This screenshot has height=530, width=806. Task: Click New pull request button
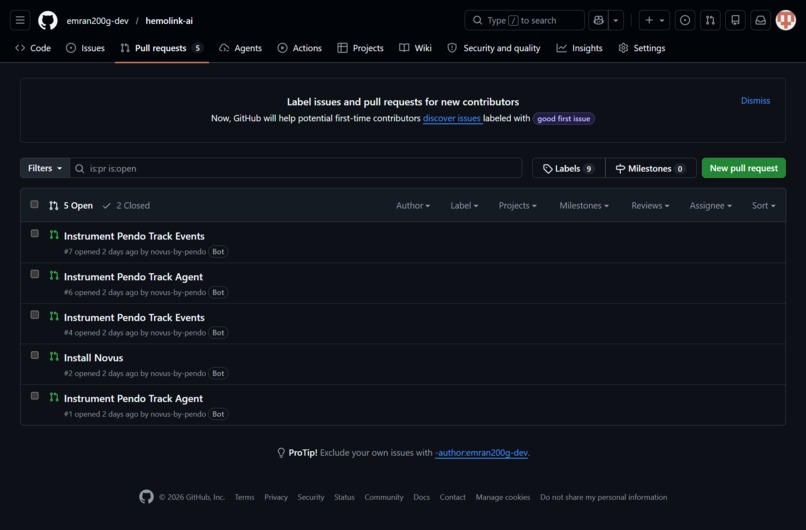(743, 168)
